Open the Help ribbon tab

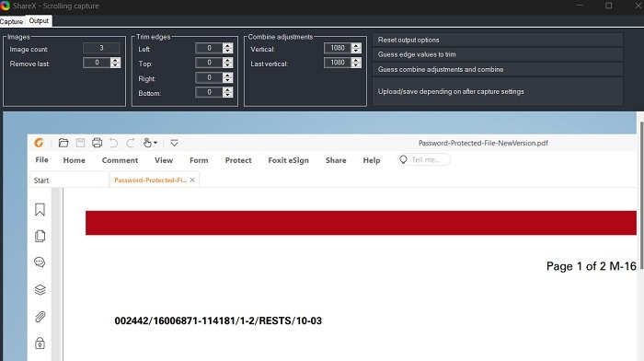[372, 160]
